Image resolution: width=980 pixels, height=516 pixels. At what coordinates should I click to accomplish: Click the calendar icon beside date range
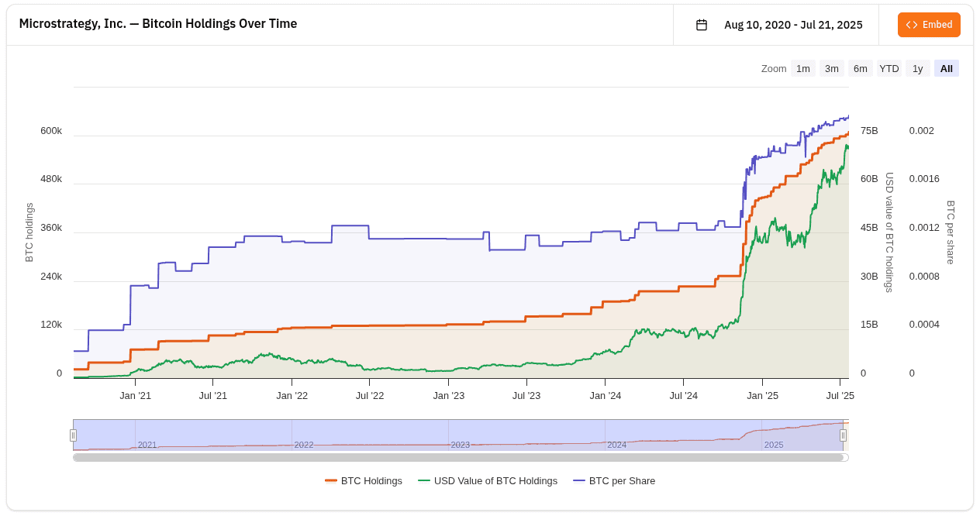tap(702, 25)
